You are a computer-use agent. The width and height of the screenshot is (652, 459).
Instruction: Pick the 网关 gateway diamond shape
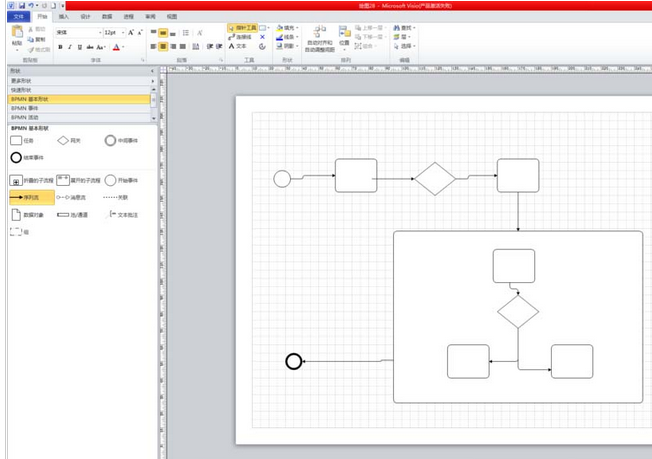pos(63,141)
